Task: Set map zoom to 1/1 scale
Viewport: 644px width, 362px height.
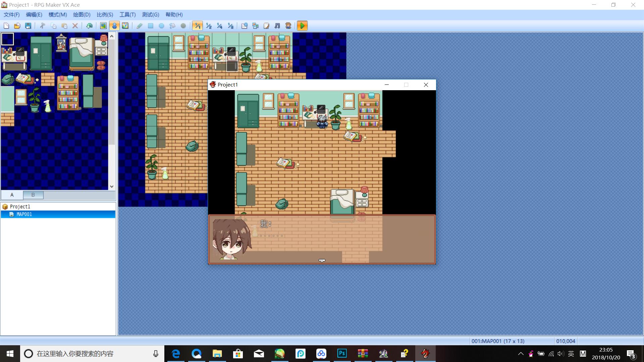Action: click(197, 26)
